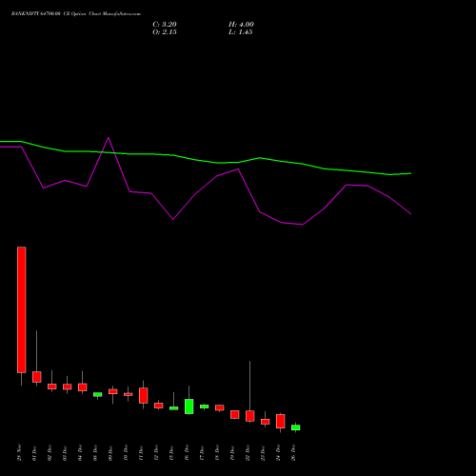
Task: Click the 11 Dec date label
Action: click(141, 453)
